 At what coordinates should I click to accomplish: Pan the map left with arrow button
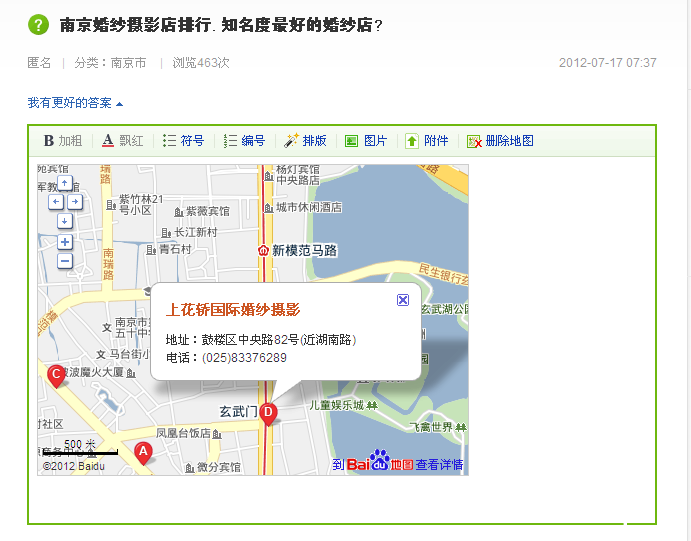pyautogui.click(x=56, y=202)
